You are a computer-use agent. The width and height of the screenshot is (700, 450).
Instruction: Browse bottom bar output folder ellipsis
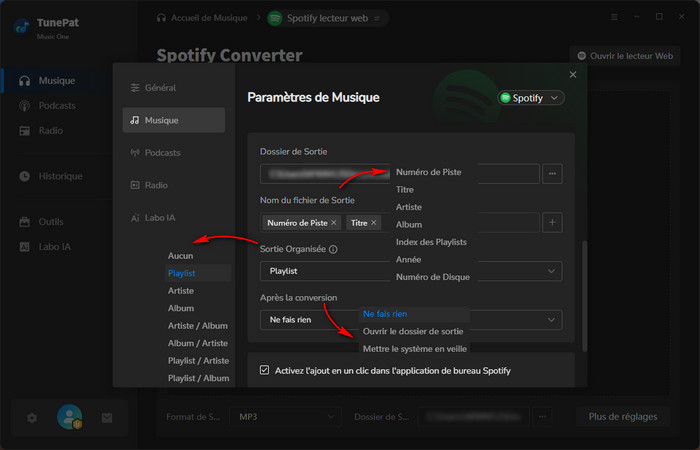tap(542, 417)
